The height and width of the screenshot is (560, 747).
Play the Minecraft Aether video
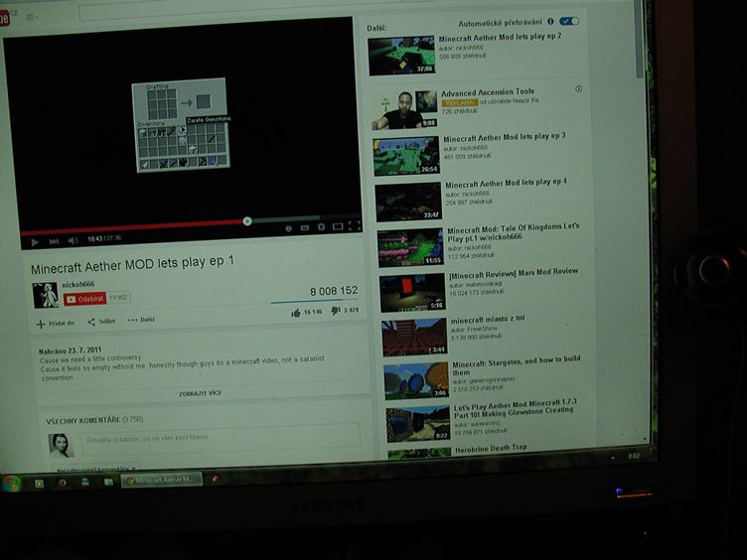(x=35, y=242)
